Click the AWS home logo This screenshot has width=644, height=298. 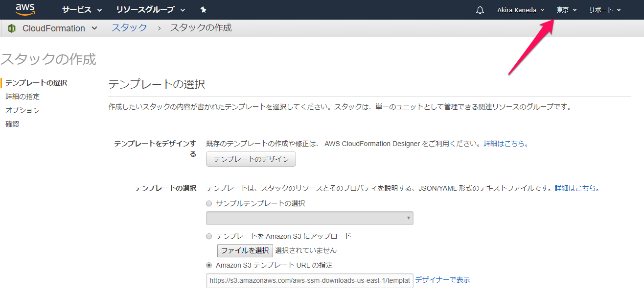[25, 9]
